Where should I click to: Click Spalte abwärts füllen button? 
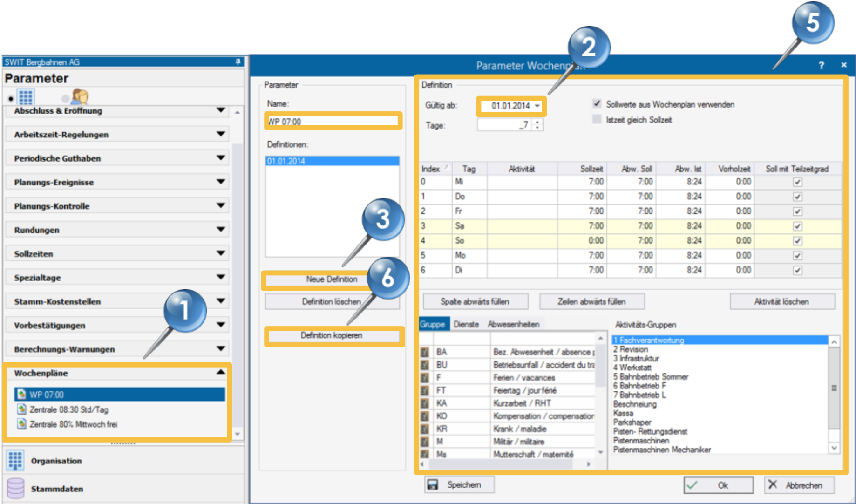[x=475, y=301]
